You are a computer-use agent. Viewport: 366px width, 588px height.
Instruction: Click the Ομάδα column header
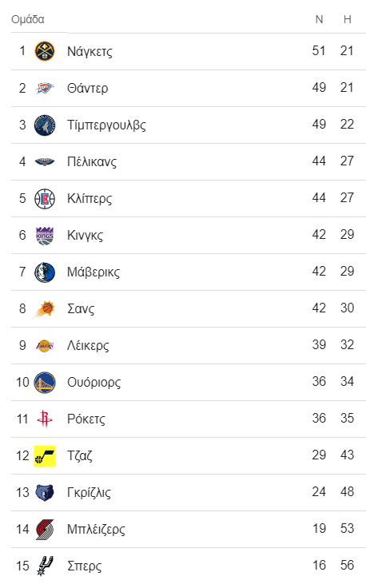(28, 19)
